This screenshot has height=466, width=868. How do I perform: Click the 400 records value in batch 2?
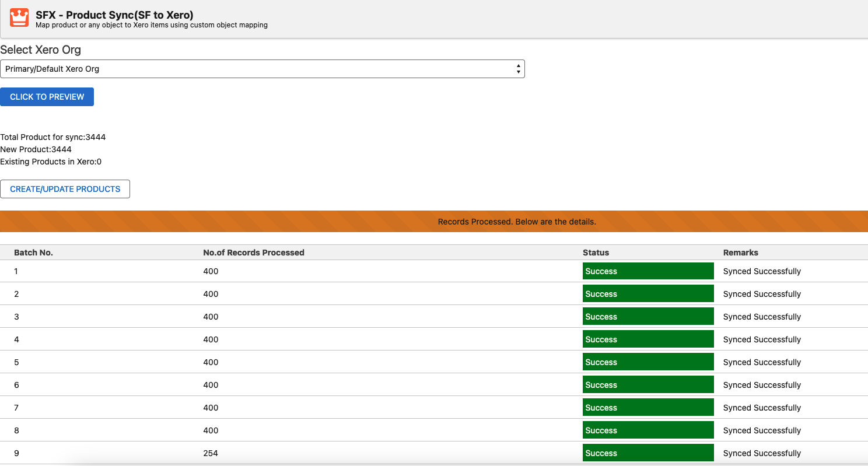(x=211, y=294)
